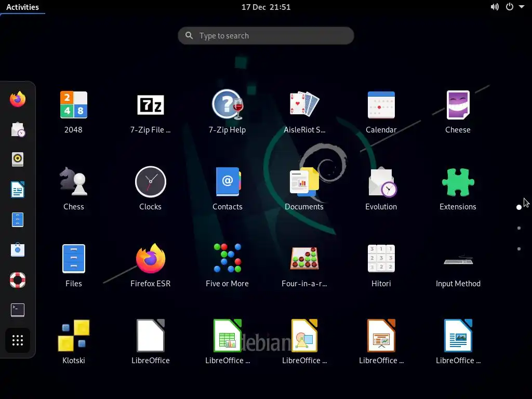532x399 pixels.
Task: Open the Calendar app from the grid
Action: click(x=381, y=105)
